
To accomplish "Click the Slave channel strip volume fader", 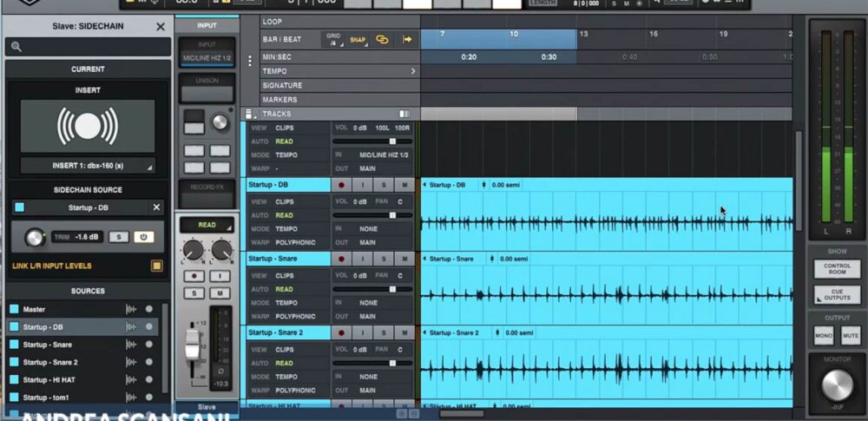I will [193, 344].
